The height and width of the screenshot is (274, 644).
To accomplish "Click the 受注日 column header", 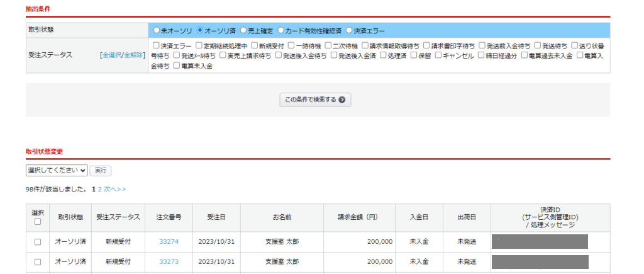I will pyautogui.click(x=216, y=218).
